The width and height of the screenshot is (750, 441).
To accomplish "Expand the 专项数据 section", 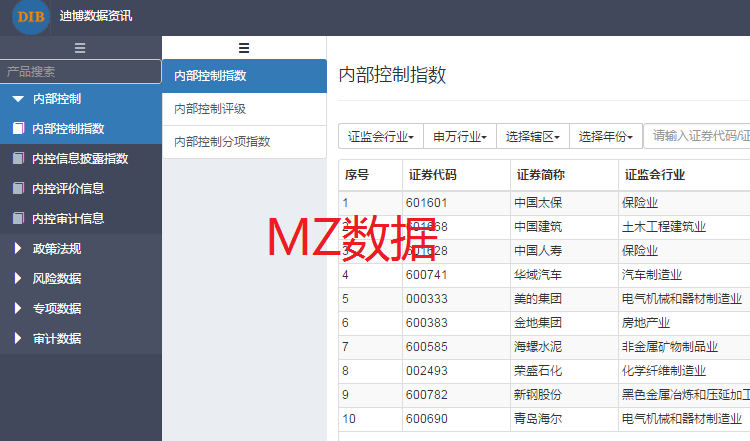I will pyautogui.click(x=18, y=308).
